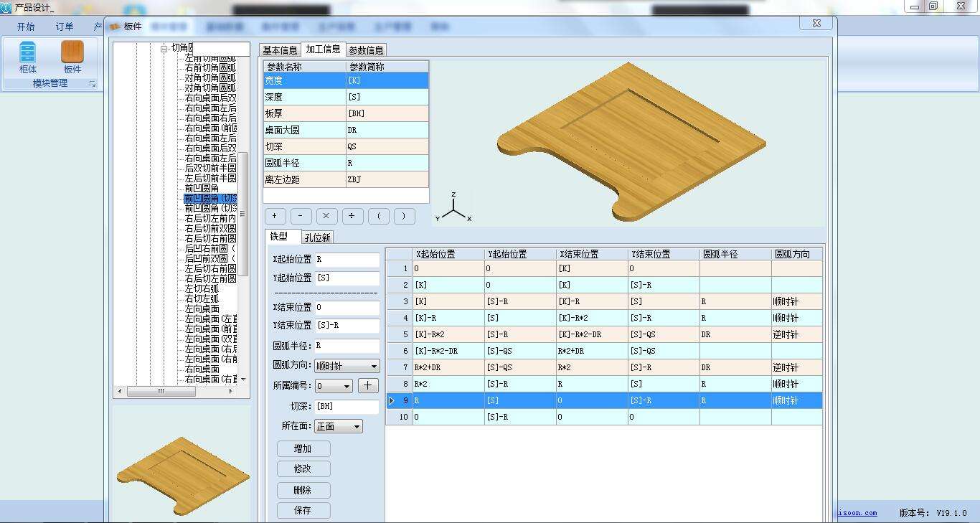Open the 模块管理 group dialog launcher
Screen dimensions: 980x523
[x=92, y=84]
